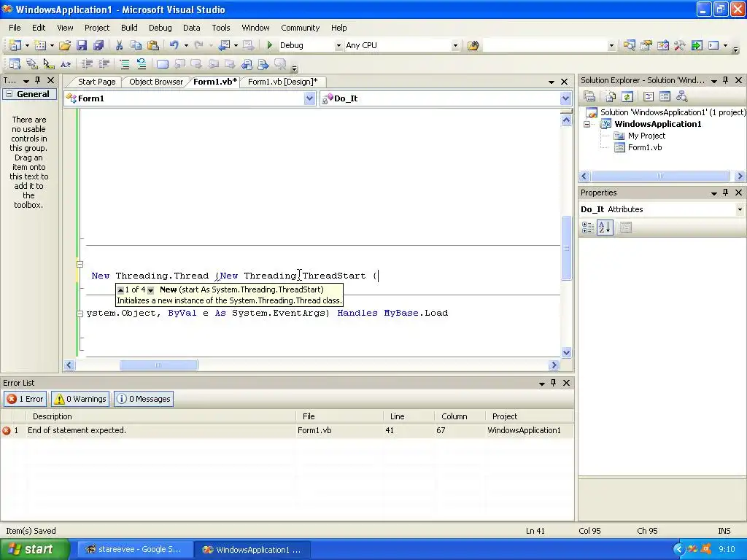The width and height of the screenshot is (747, 560).
Task: Toggle the 1 Error filter button
Action: point(26,399)
